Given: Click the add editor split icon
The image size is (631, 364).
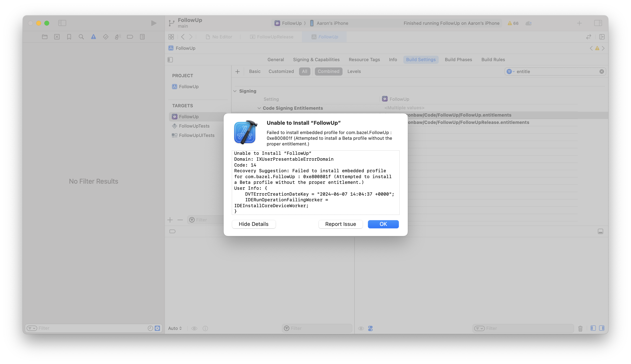Looking at the screenshot, I should [x=602, y=37].
